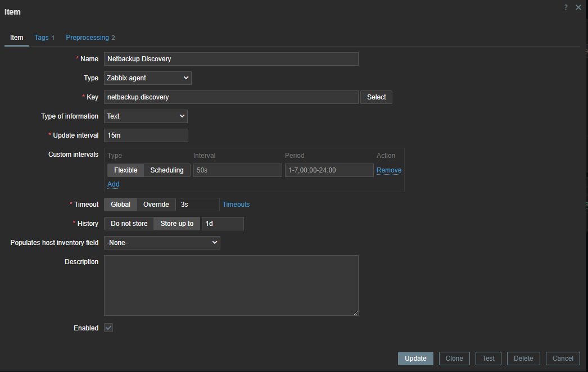Delete this item
588x372 pixels.
coord(523,358)
